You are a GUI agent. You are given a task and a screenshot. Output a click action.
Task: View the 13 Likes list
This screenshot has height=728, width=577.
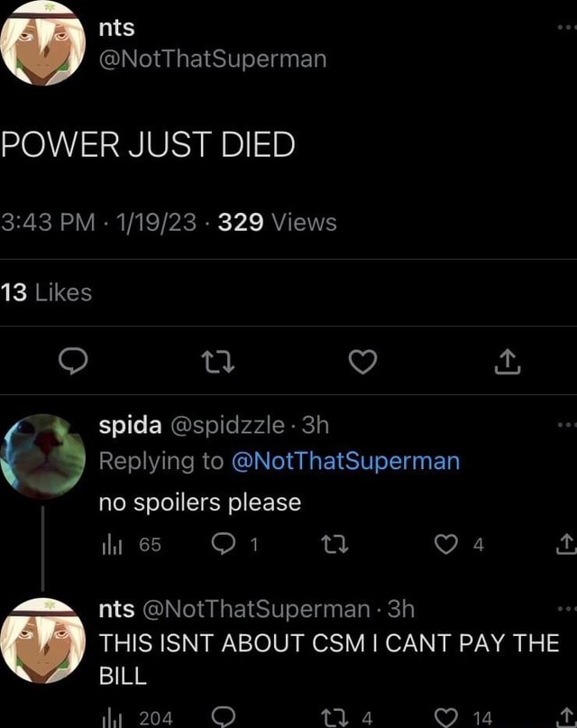point(45,291)
